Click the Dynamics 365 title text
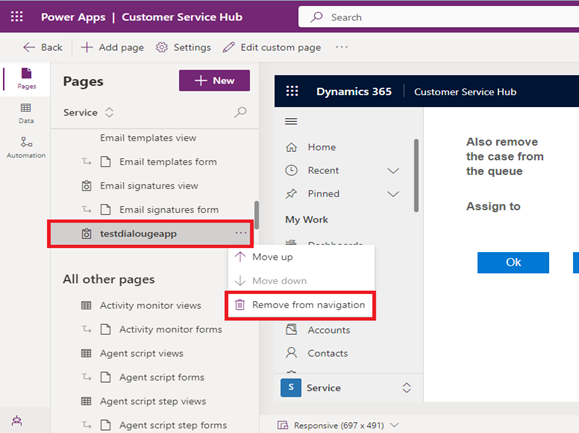The width and height of the screenshot is (579, 433). pos(354,91)
